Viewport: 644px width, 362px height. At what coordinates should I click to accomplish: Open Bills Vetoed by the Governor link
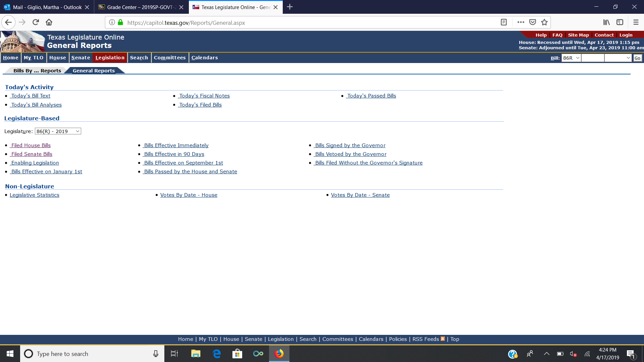351,154
